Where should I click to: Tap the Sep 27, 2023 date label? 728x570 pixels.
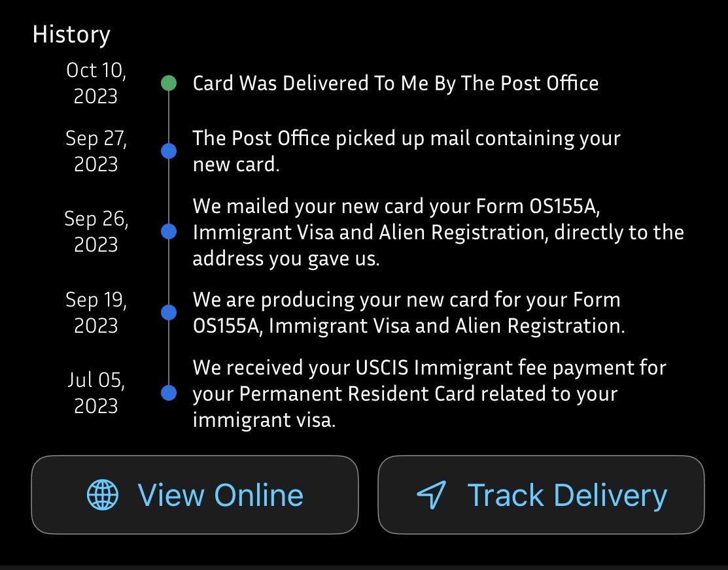click(x=96, y=151)
